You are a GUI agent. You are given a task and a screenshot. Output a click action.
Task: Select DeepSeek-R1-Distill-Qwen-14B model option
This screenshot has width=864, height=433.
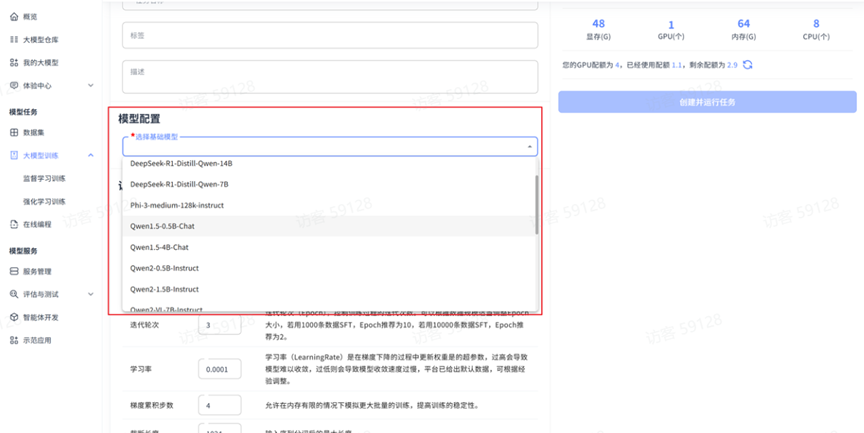pyautogui.click(x=330, y=164)
